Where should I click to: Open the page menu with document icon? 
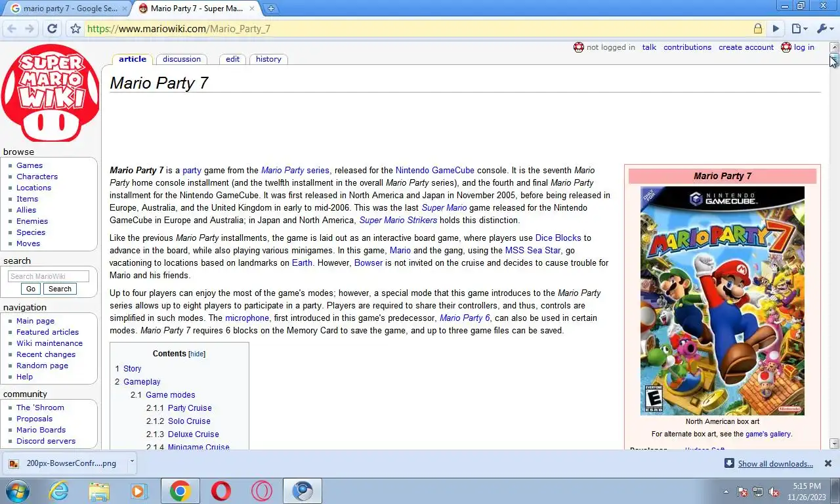click(x=799, y=29)
